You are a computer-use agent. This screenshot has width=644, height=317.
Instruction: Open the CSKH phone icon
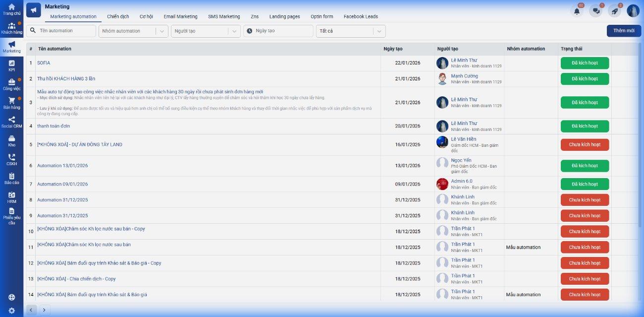(x=11, y=158)
